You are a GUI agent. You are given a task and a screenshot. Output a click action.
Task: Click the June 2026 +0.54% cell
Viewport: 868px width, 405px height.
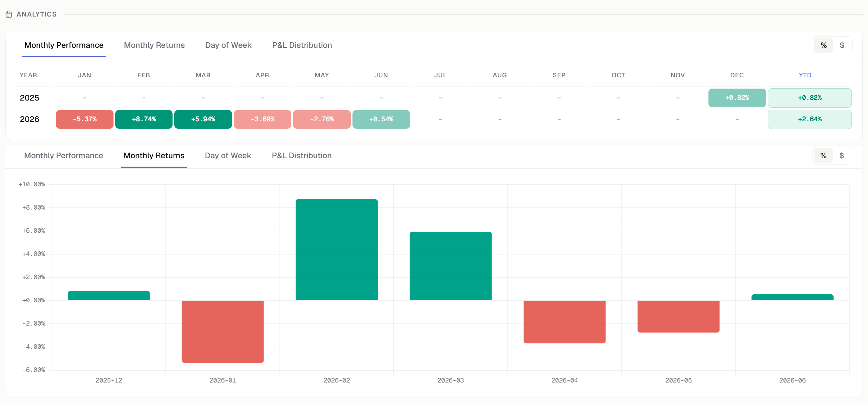point(381,119)
